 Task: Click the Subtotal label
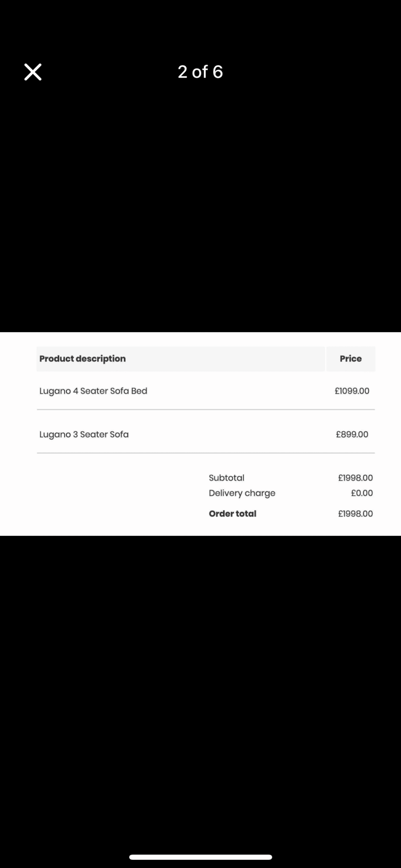226,478
